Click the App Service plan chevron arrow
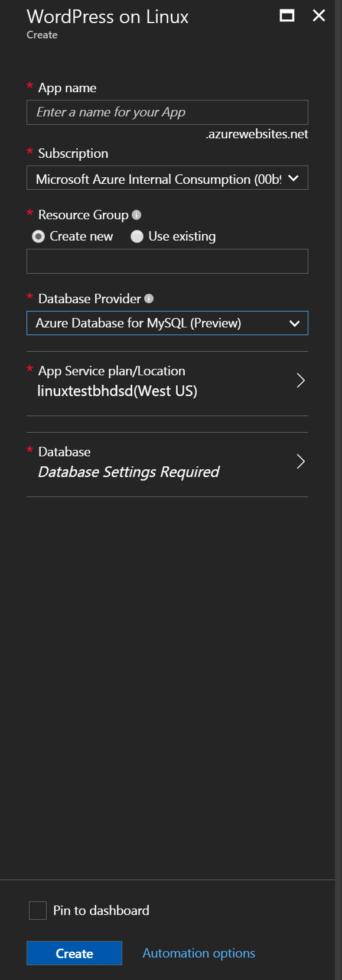Screen dimensions: 342x980 coord(301,381)
